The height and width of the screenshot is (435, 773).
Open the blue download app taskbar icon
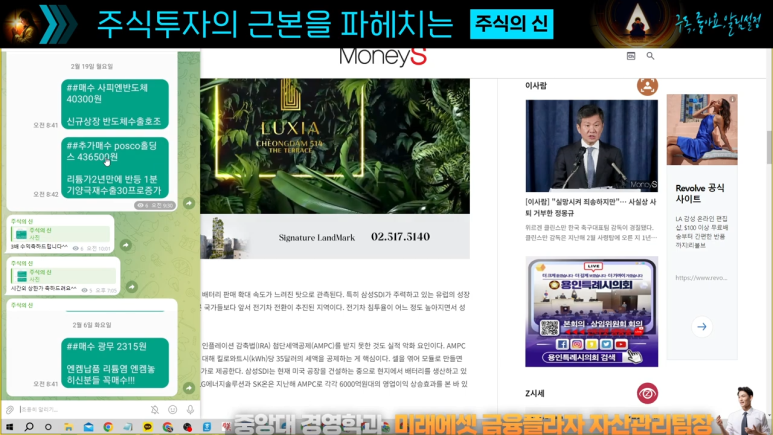click(x=207, y=427)
